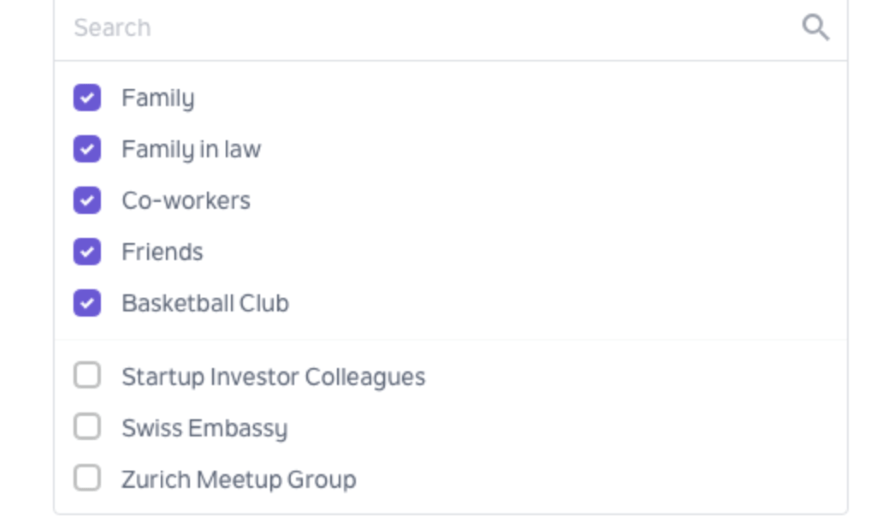This screenshot has width=895, height=529.
Task: Click the gray Search placeholder text
Action: (x=112, y=28)
